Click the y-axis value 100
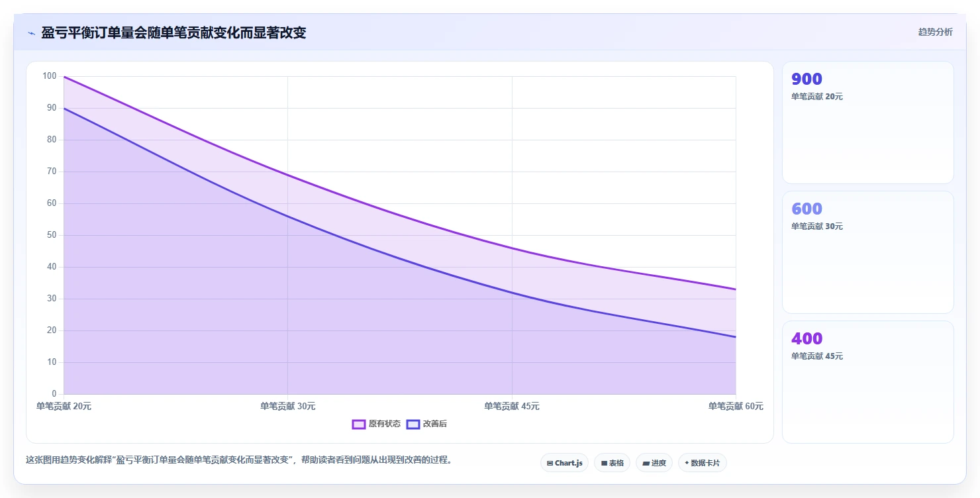 tap(50, 76)
